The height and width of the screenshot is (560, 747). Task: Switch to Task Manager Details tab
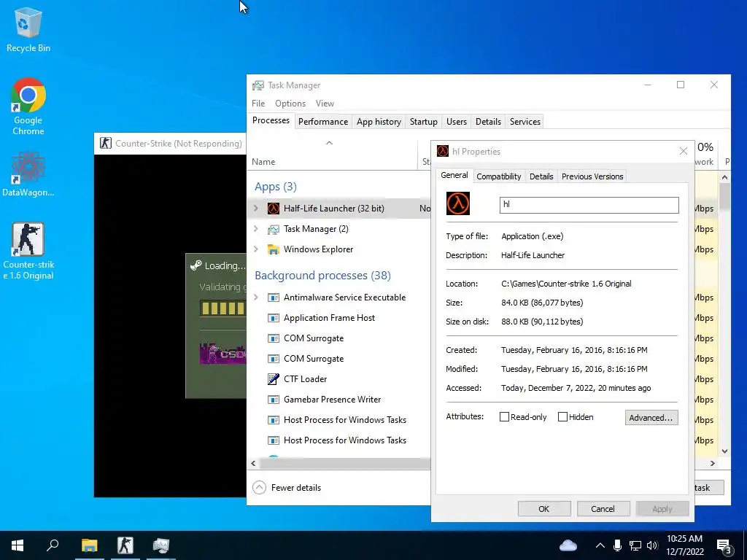point(488,122)
